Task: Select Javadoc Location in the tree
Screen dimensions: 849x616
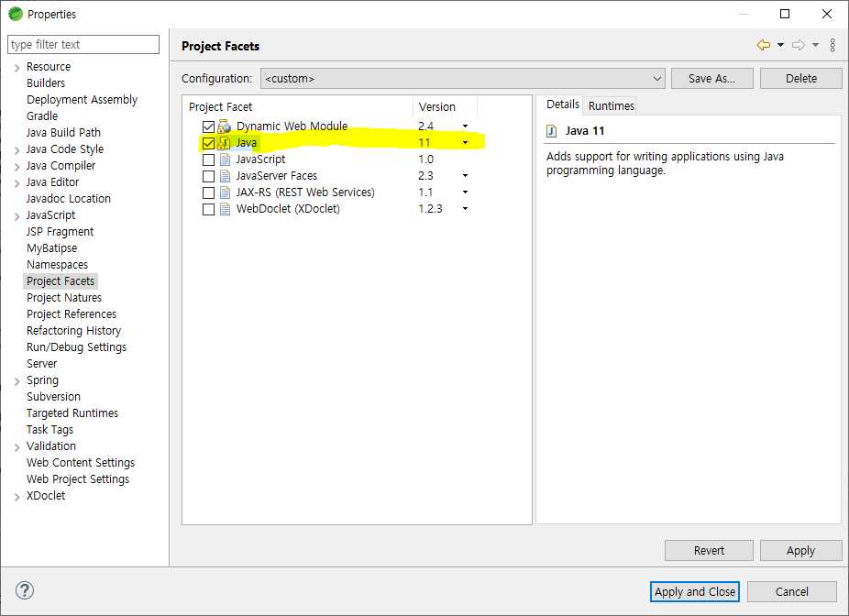Action: 68,199
